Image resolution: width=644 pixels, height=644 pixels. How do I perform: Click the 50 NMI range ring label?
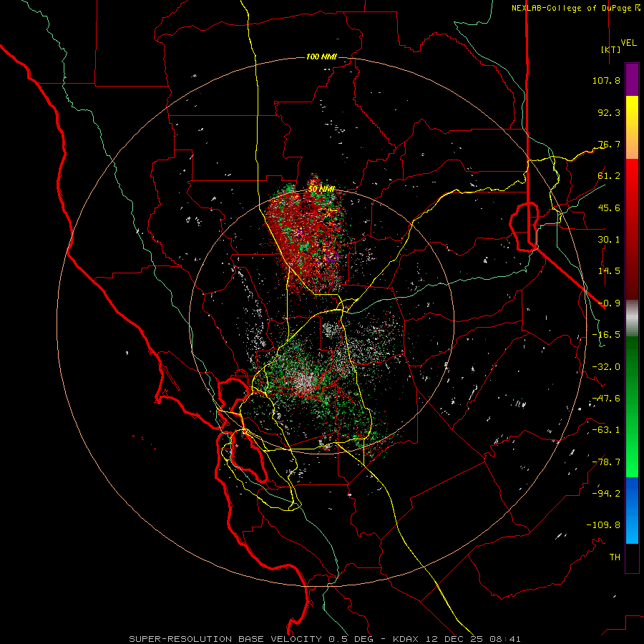(321, 189)
